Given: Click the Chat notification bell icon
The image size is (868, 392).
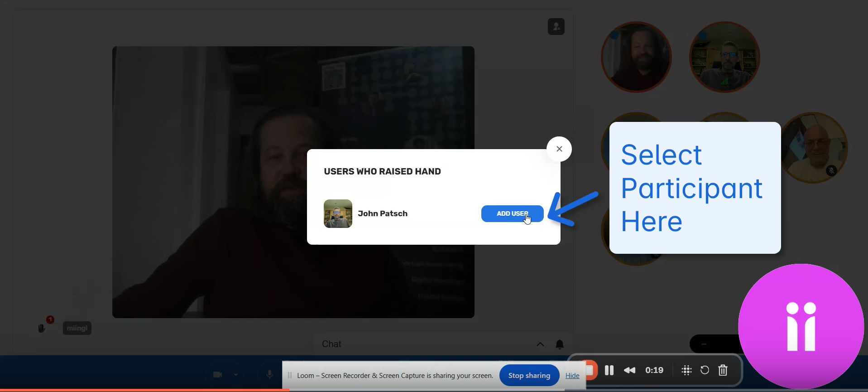Looking at the screenshot, I should (x=560, y=344).
